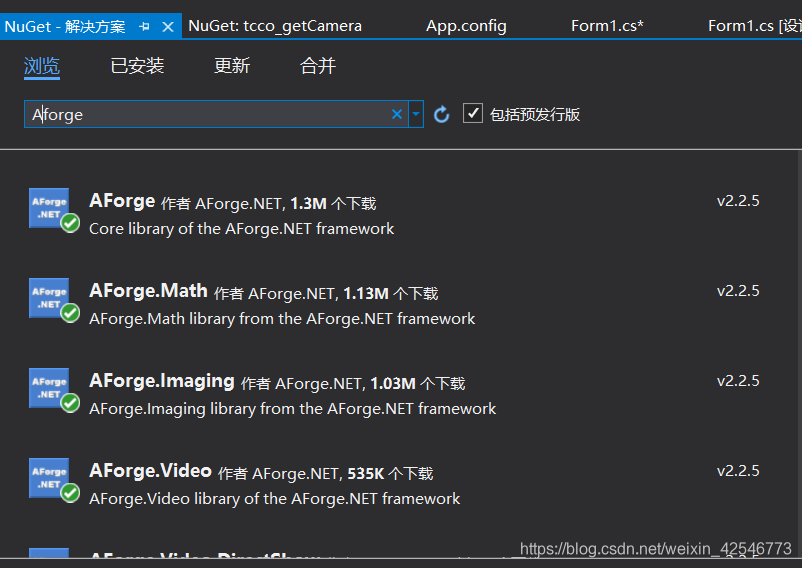Switch to Form1.cs design tab
Screen dimensions: 802x568
(755, 26)
